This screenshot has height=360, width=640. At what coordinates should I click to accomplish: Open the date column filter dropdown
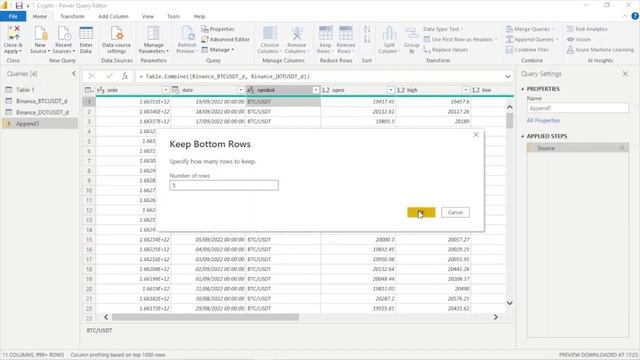(240, 90)
